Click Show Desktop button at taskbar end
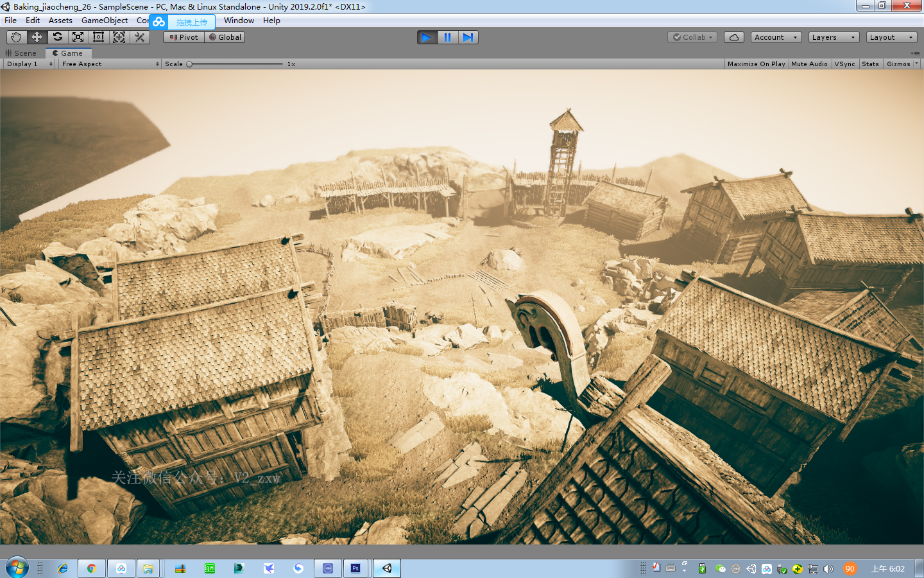The width and height of the screenshot is (924, 578). point(920,568)
